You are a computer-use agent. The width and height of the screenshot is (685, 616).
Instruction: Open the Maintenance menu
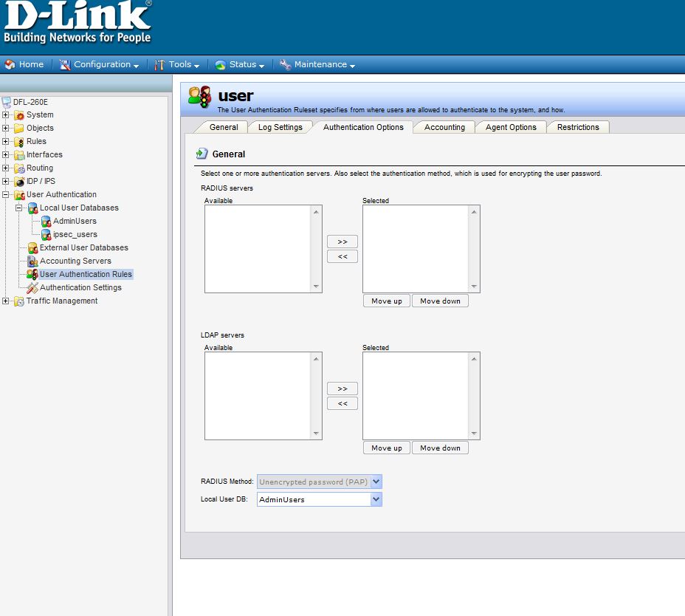317,65
